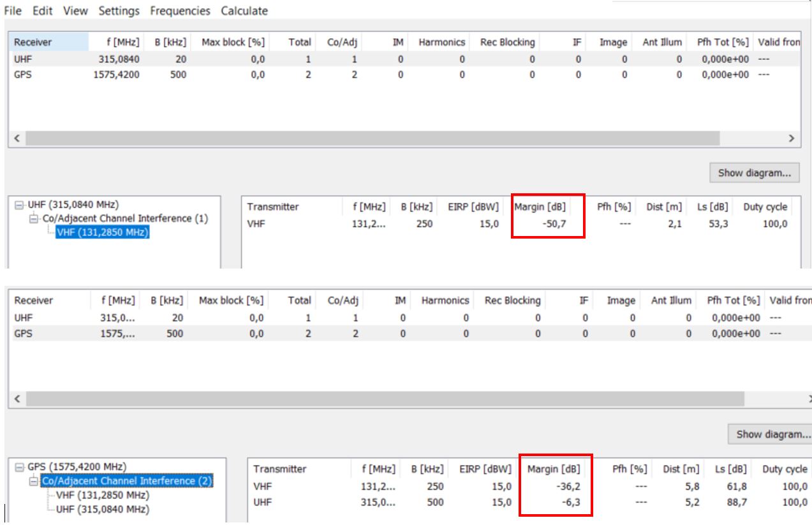
Task: Select highlighted VHF (131,2850 MHz) under UHF tree
Action: [103, 232]
